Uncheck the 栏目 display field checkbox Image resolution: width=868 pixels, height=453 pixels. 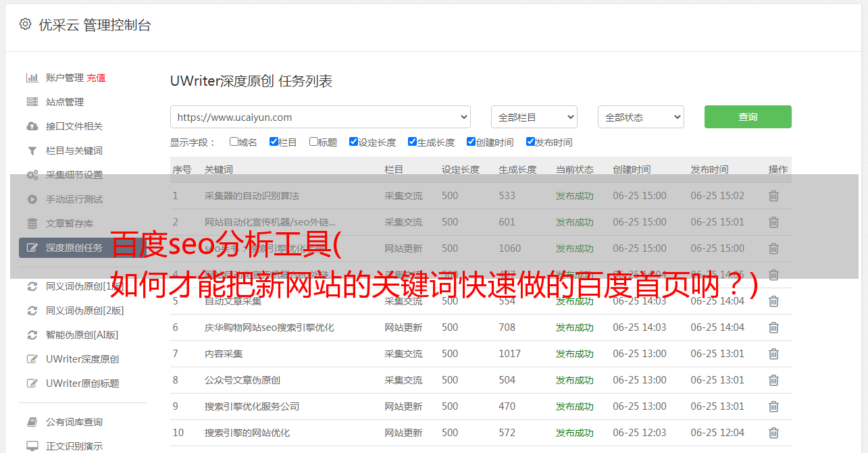274,142
